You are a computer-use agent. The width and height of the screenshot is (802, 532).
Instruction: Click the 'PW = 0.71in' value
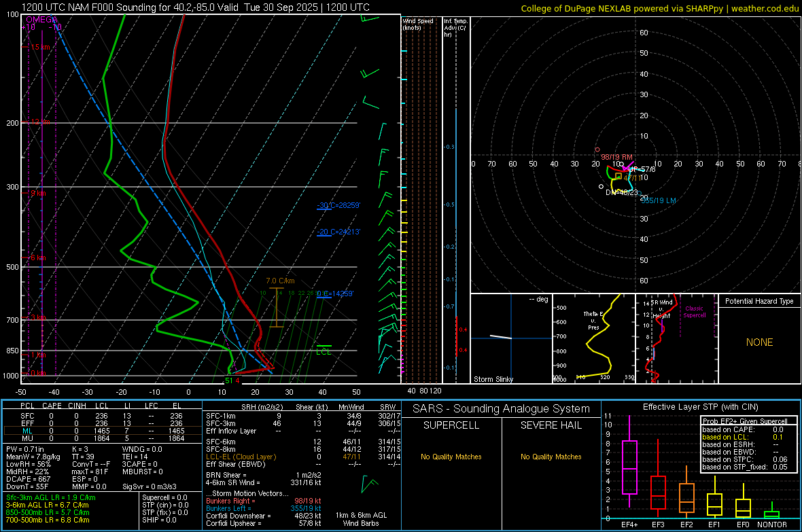pos(24,449)
